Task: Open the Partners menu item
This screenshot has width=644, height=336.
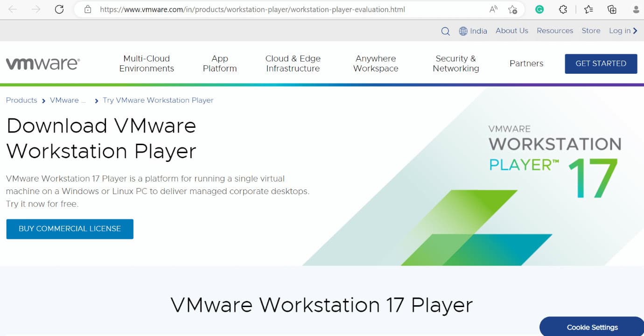Action: 526,63
